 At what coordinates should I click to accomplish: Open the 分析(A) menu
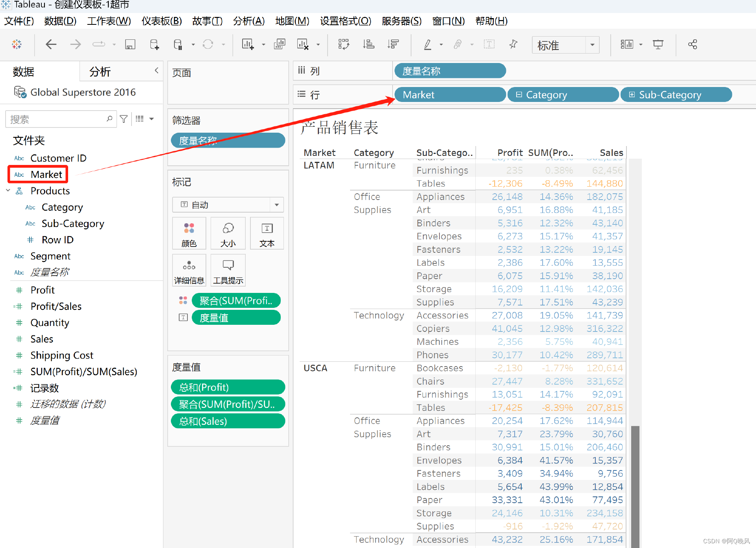point(248,21)
